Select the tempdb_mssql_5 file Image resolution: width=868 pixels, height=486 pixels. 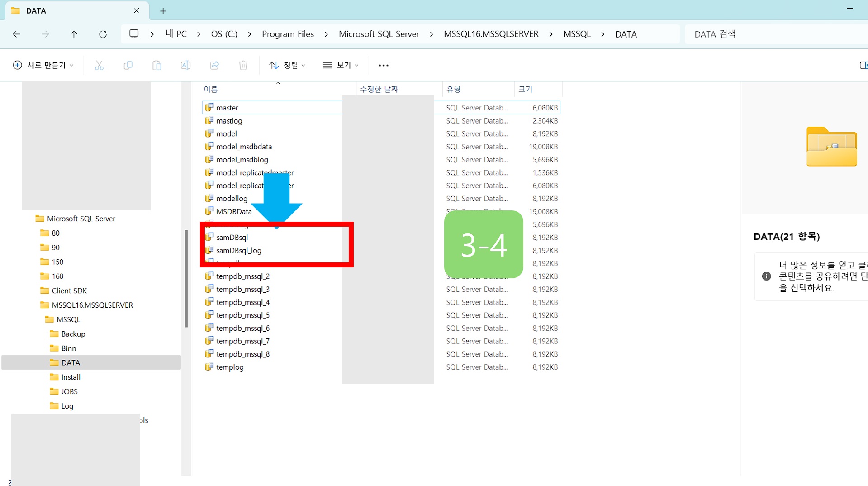click(x=243, y=315)
